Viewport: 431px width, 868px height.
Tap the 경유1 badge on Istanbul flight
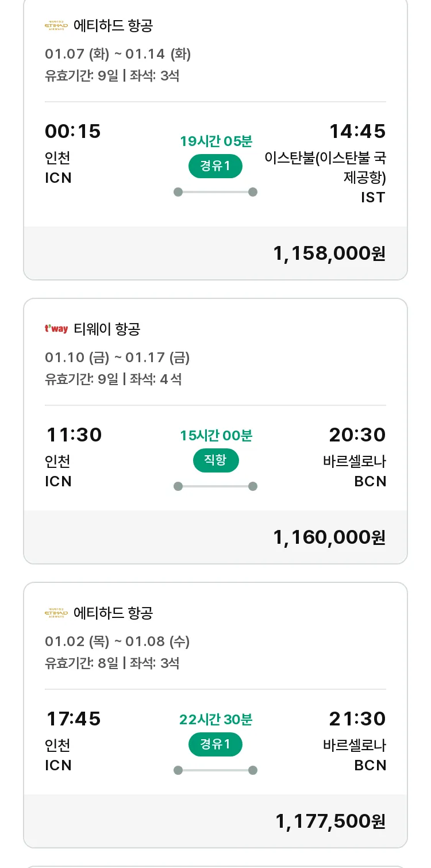(x=215, y=166)
